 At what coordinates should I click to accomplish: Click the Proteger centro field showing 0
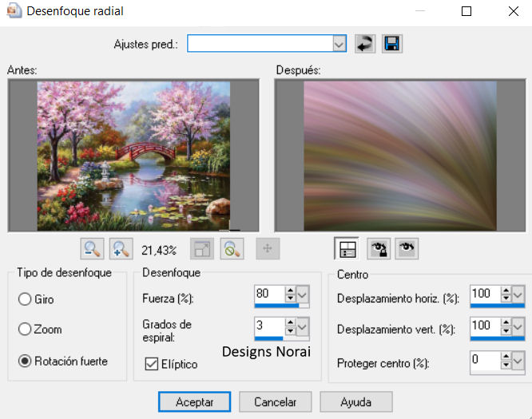click(486, 361)
